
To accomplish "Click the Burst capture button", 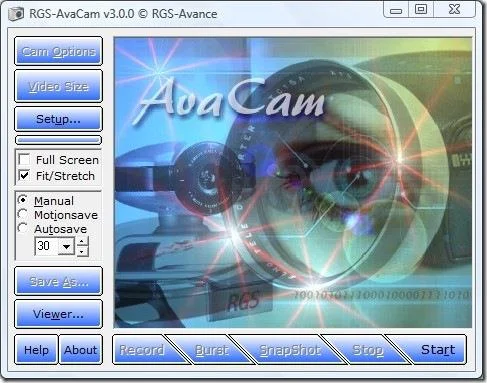I will click(212, 350).
